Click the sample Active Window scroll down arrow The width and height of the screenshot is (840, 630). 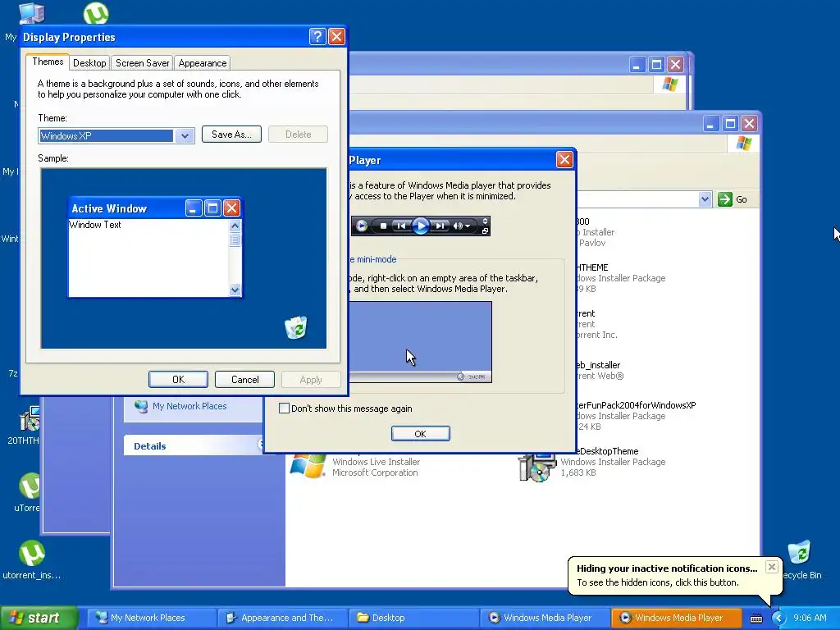pyautogui.click(x=235, y=290)
